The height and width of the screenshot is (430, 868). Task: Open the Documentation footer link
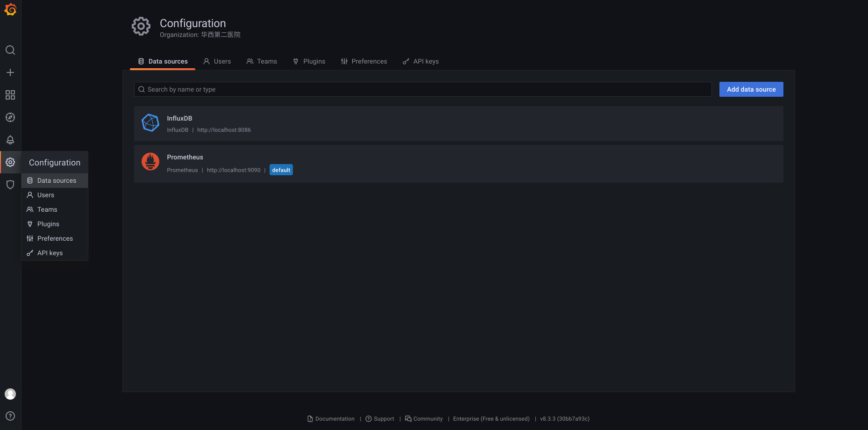[334, 419]
